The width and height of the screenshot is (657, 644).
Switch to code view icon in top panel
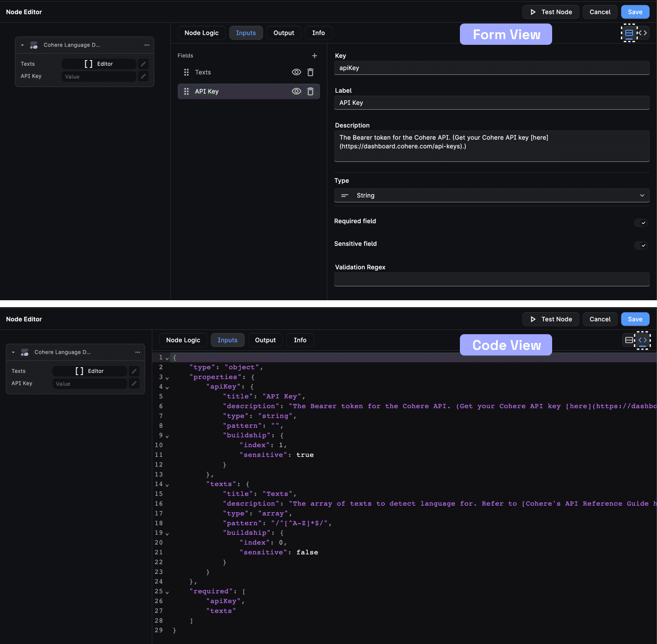[x=643, y=33]
